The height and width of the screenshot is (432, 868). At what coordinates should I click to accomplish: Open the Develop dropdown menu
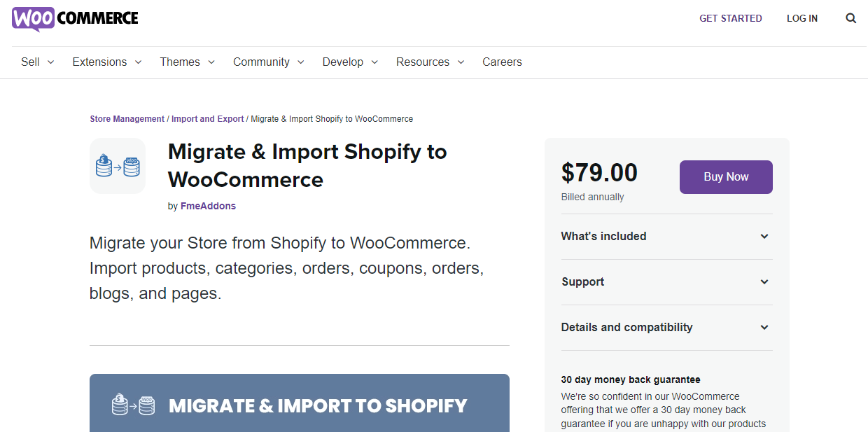[x=350, y=62]
